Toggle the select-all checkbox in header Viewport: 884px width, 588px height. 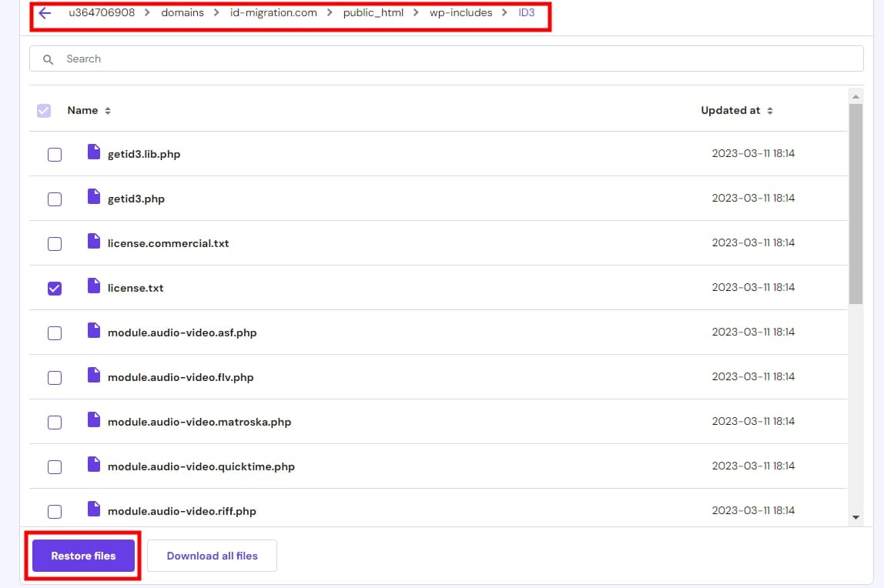[44, 111]
